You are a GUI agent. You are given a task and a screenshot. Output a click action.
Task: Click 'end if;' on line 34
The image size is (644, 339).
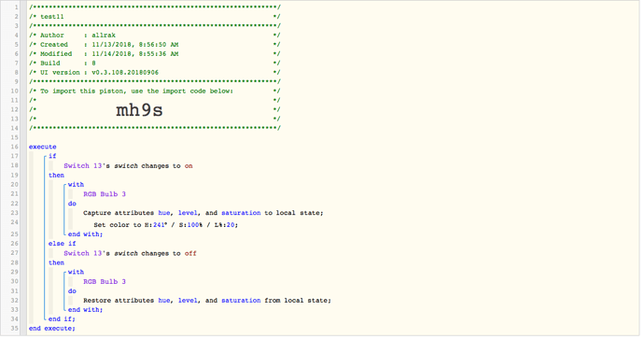click(62, 318)
